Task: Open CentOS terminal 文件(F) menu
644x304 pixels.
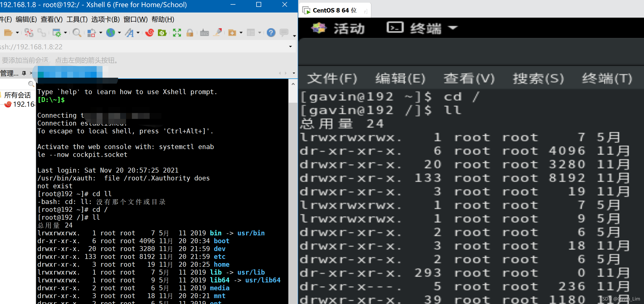Action: point(332,78)
